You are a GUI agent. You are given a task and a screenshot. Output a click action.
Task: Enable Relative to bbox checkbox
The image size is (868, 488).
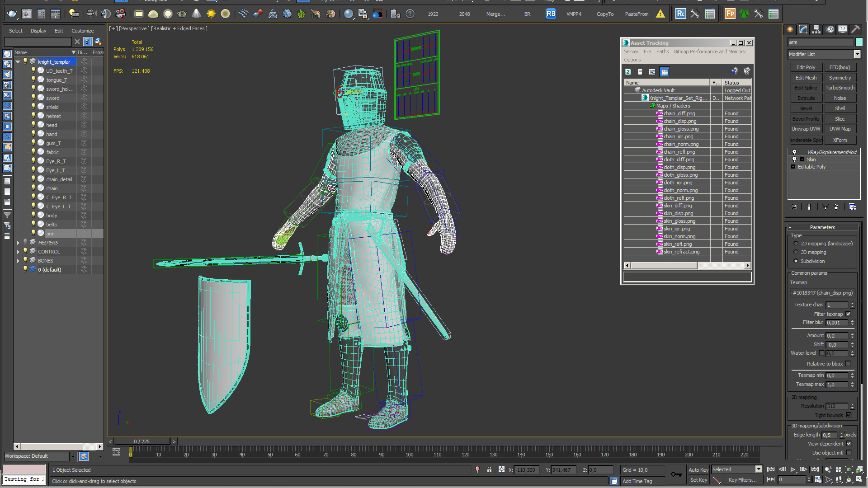coord(848,364)
